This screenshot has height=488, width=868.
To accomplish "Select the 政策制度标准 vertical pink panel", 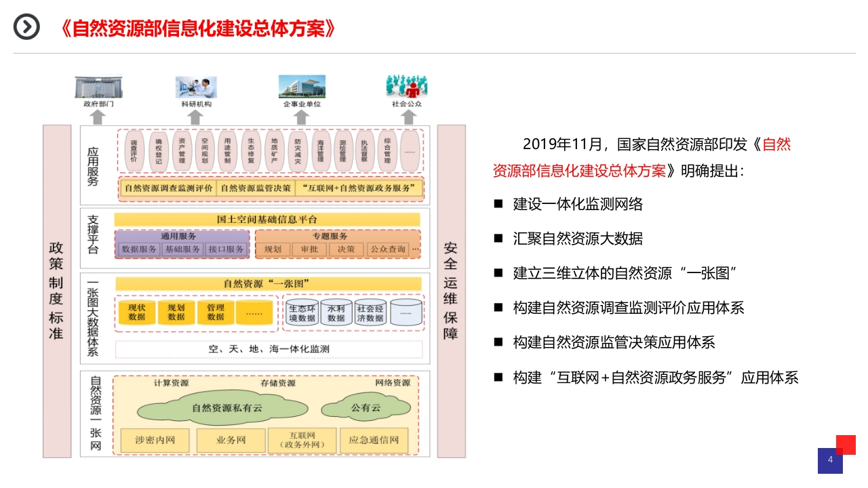I will click(x=56, y=291).
